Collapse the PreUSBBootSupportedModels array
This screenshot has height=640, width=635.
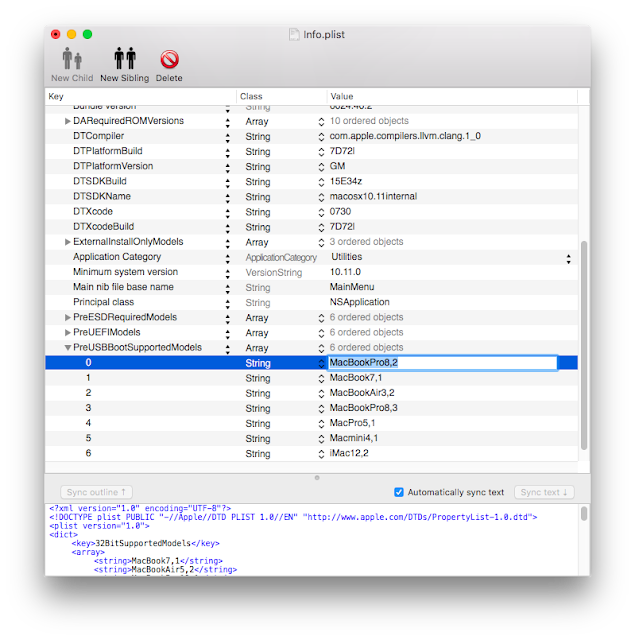(x=68, y=348)
